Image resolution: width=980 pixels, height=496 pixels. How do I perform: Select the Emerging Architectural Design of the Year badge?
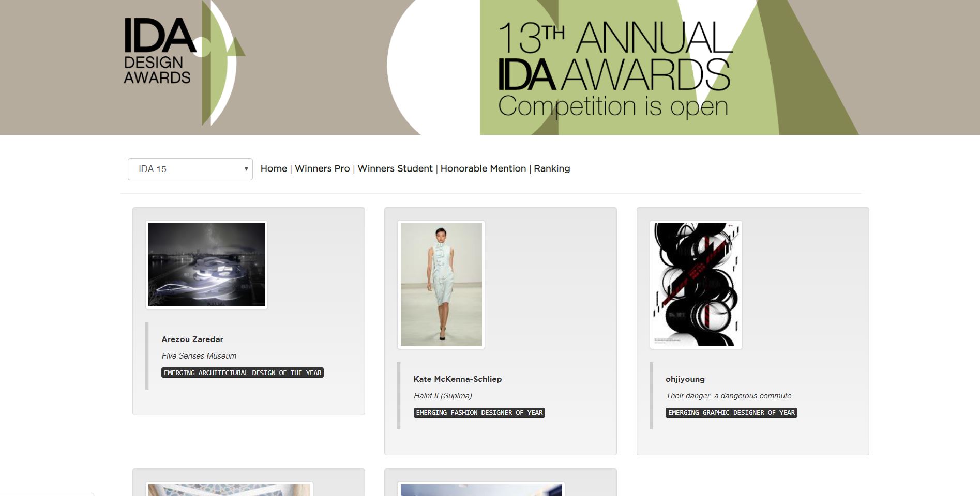pos(243,373)
